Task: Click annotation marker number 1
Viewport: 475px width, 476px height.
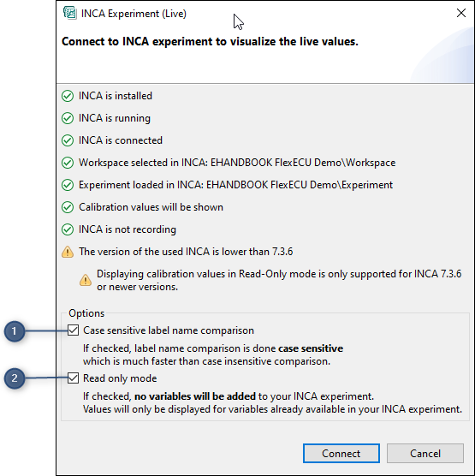Action: point(15,331)
